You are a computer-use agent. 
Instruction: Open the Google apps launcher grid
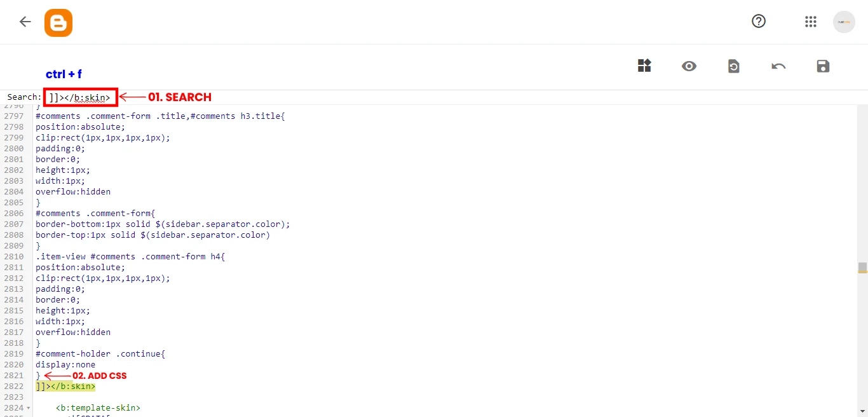pos(810,21)
